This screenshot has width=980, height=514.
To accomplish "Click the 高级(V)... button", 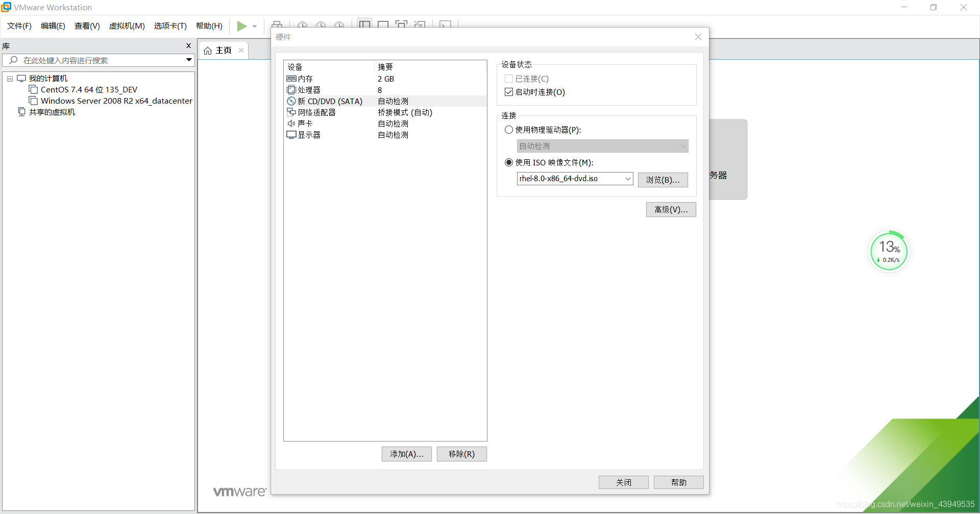I will (671, 209).
